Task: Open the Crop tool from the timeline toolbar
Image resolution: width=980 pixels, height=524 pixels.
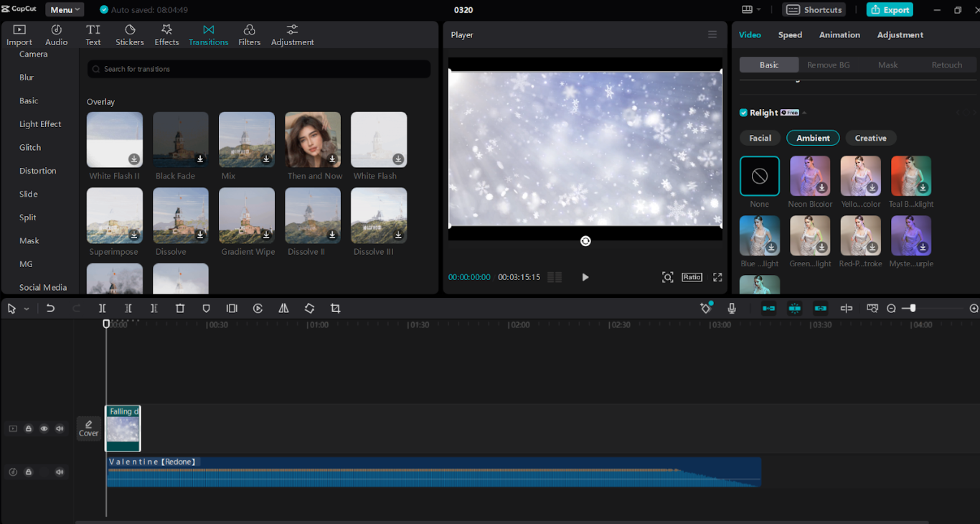Action: (335, 308)
